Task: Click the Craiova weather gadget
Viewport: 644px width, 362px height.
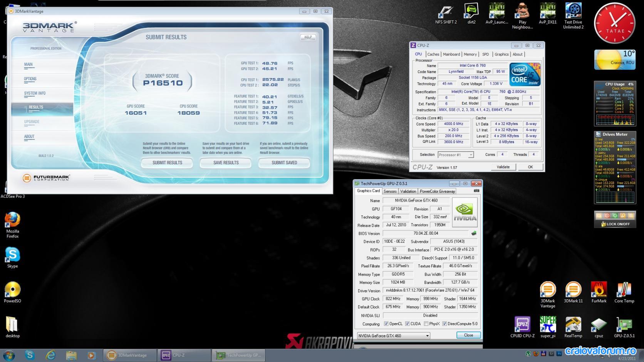Action: pyautogui.click(x=615, y=60)
